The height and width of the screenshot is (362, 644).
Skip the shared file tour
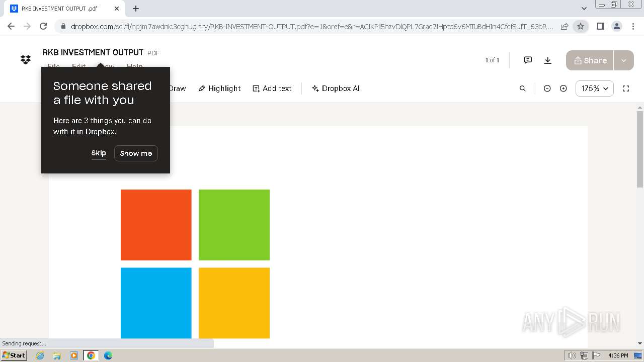point(99,153)
